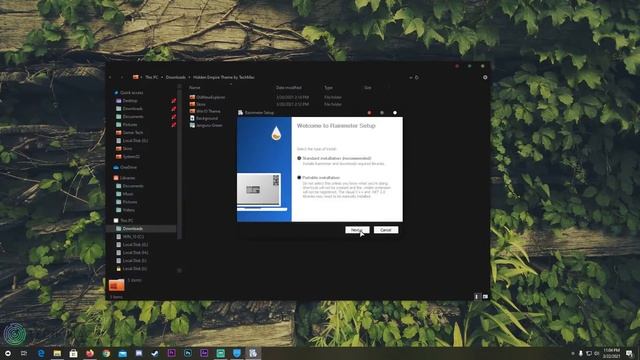Sort files by Date modified column

coord(289,88)
